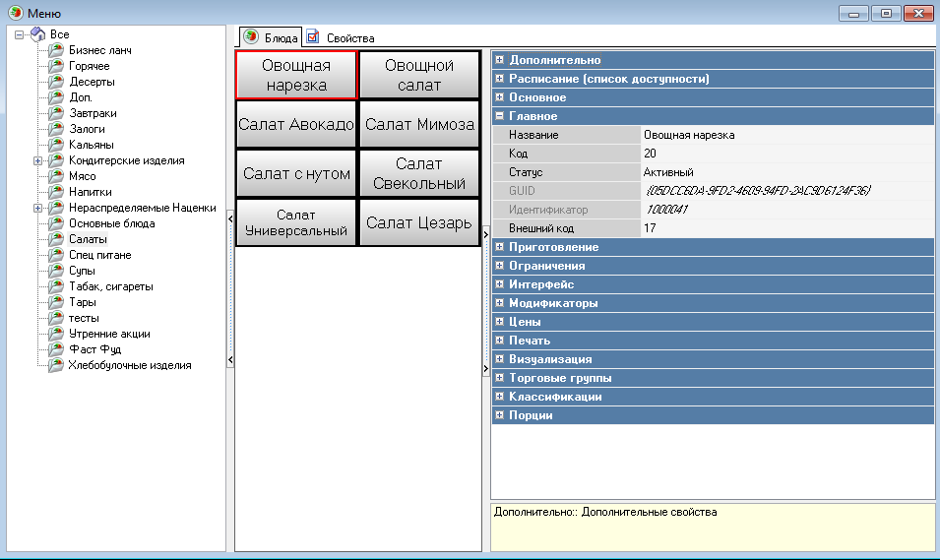Expand the Цены properties section
This screenshot has height=560, width=940.
[x=500, y=322]
